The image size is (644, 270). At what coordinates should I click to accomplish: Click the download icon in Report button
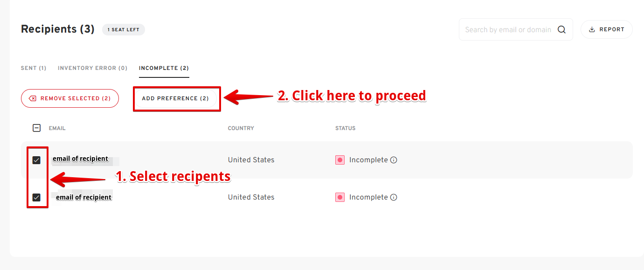click(592, 29)
